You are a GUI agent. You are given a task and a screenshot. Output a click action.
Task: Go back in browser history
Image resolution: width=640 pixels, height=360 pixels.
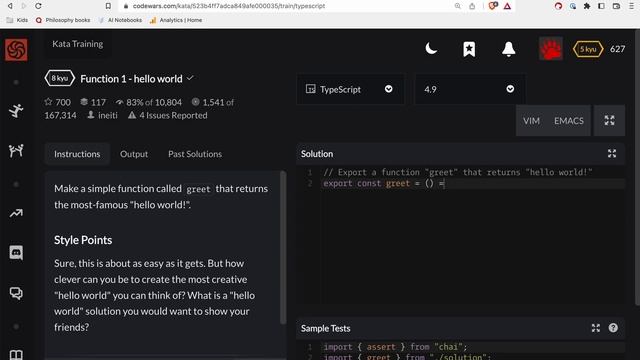pyautogui.click(x=10, y=6)
